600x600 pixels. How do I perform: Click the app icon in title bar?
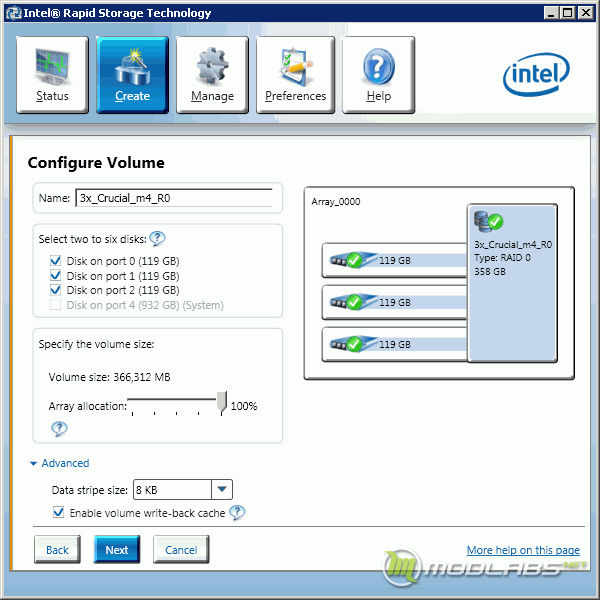pos(14,13)
